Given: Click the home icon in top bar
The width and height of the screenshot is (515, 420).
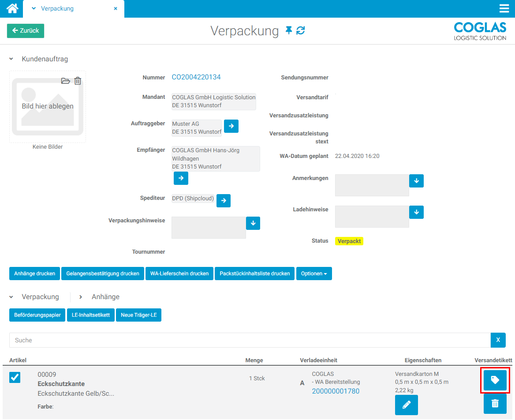Looking at the screenshot, I should [x=12, y=8].
